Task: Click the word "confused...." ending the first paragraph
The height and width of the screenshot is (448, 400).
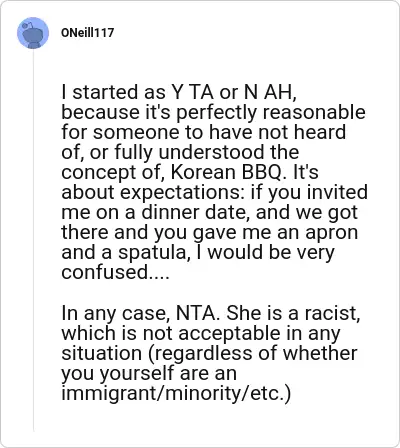Action: 115,272
